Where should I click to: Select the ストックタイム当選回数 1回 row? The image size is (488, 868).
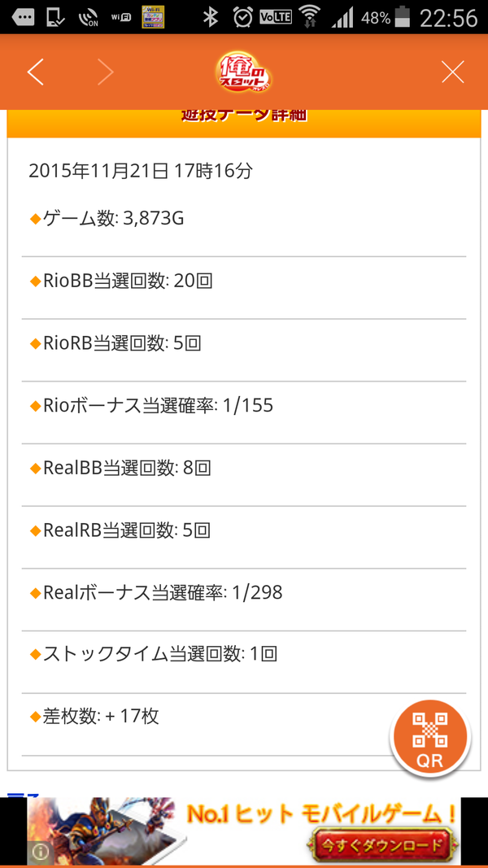pos(244,656)
